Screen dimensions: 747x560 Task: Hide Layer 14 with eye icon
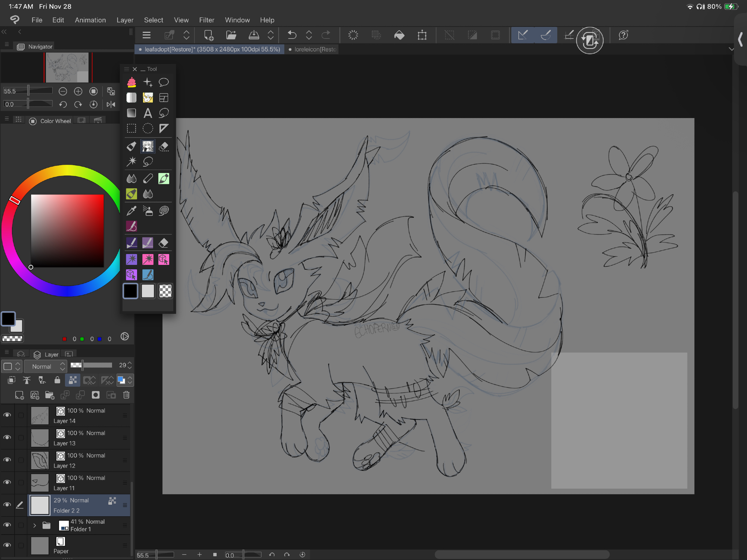click(x=7, y=415)
